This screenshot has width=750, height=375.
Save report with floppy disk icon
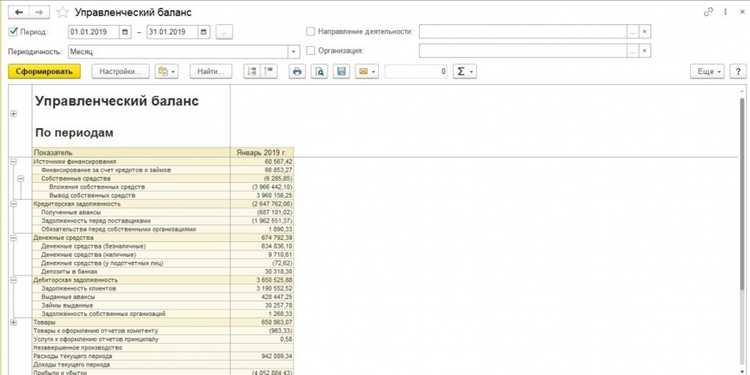pyautogui.click(x=342, y=71)
